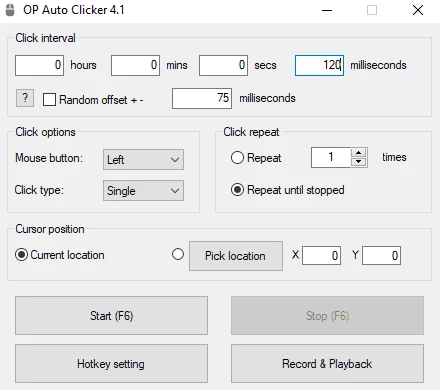Click the Stop (F6) button

(327, 315)
